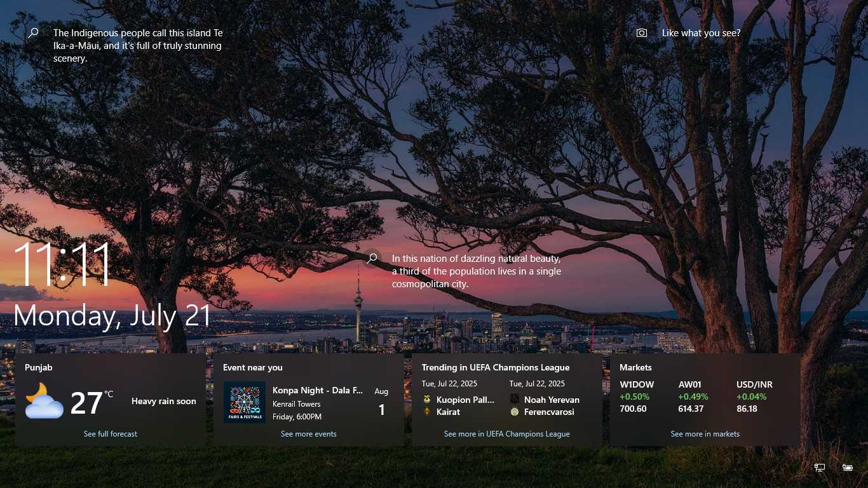The width and height of the screenshot is (868, 488).
Task: Click the Markets card title
Action: [x=636, y=367]
